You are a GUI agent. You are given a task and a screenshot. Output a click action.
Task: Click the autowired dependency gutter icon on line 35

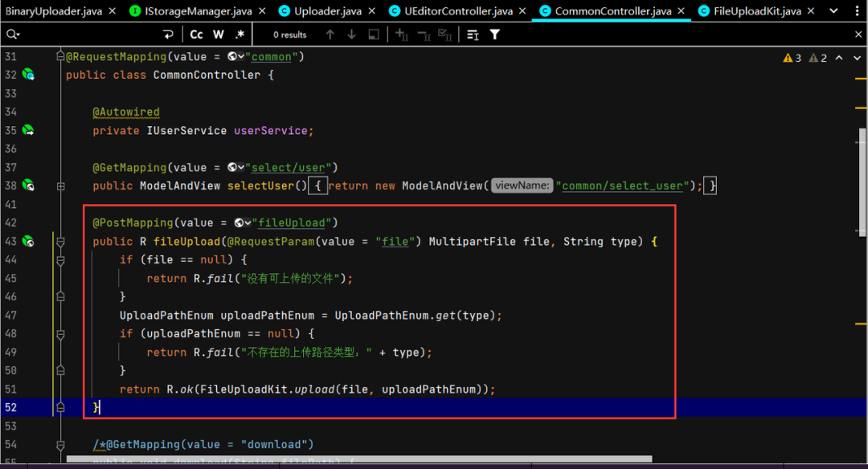(x=28, y=130)
